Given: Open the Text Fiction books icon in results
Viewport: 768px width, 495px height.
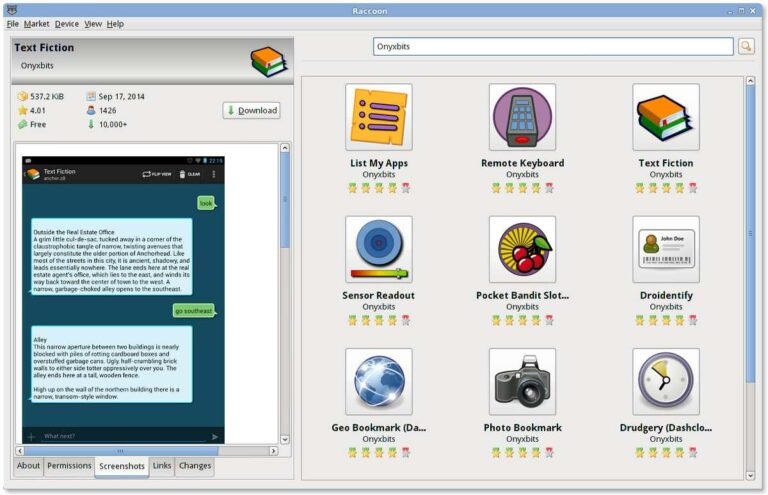Looking at the screenshot, I should point(666,117).
